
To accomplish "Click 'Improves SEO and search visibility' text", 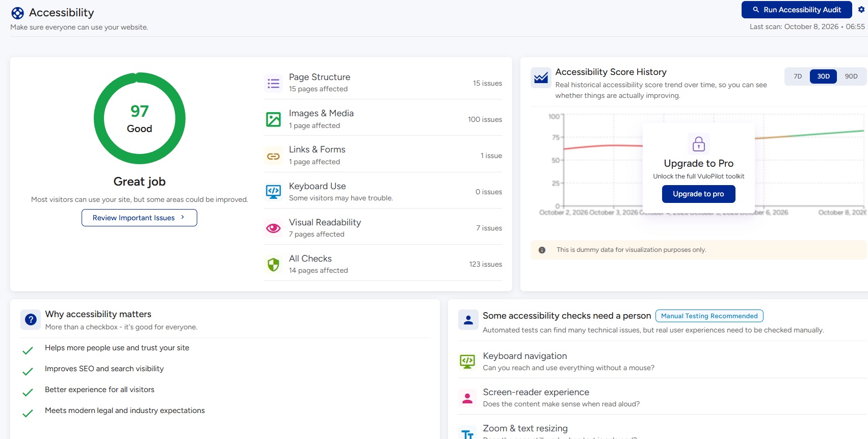I will tap(104, 369).
